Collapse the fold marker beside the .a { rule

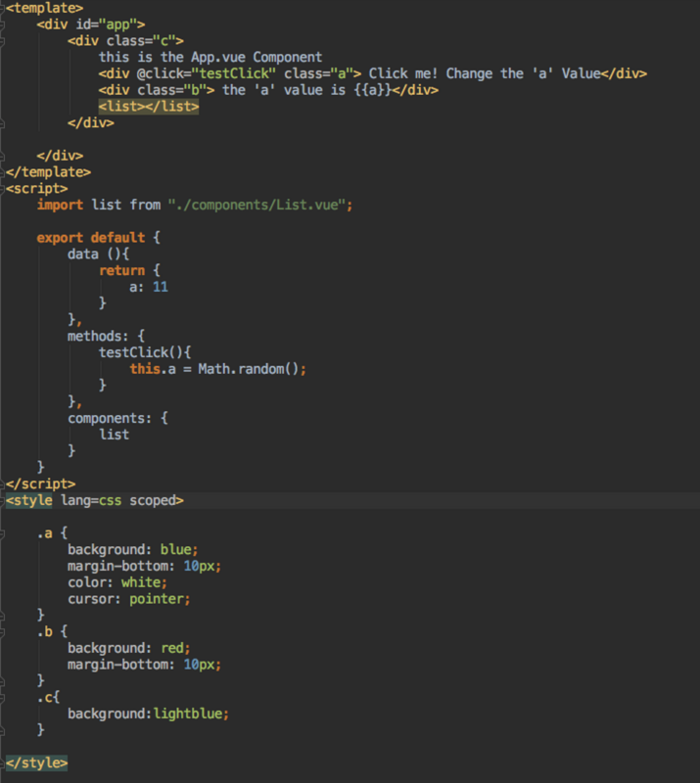click(x=2, y=533)
